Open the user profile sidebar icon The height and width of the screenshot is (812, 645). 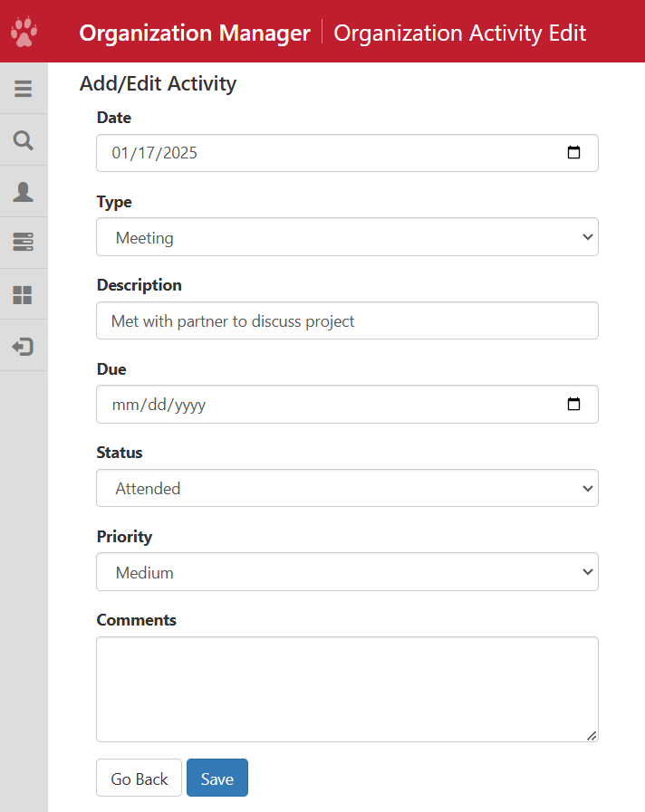coord(24,192)
